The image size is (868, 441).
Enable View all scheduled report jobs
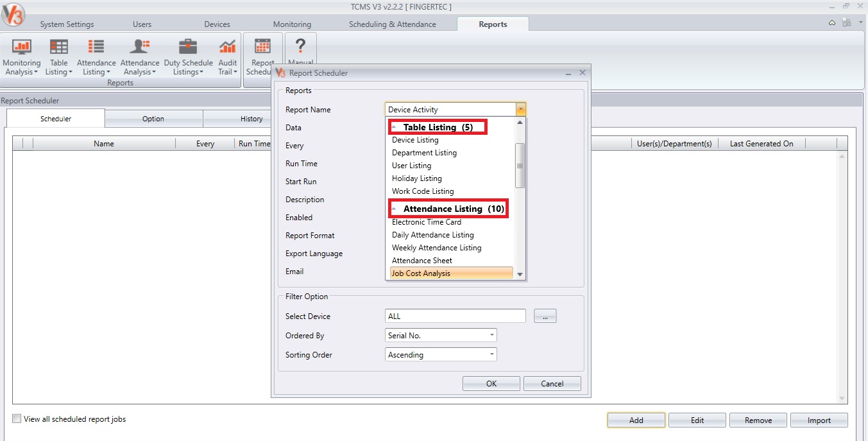coord(17,419)
